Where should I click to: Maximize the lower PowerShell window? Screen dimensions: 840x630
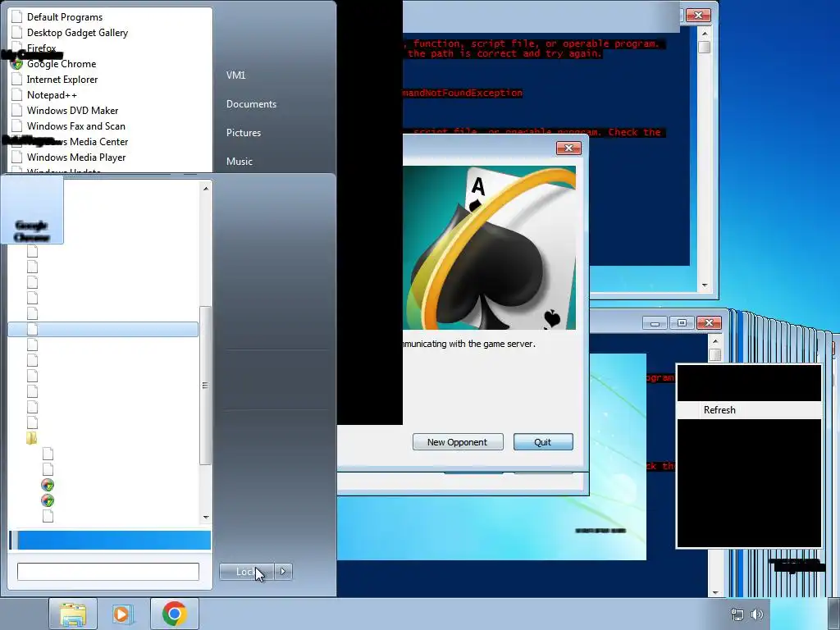pos(682,323)
